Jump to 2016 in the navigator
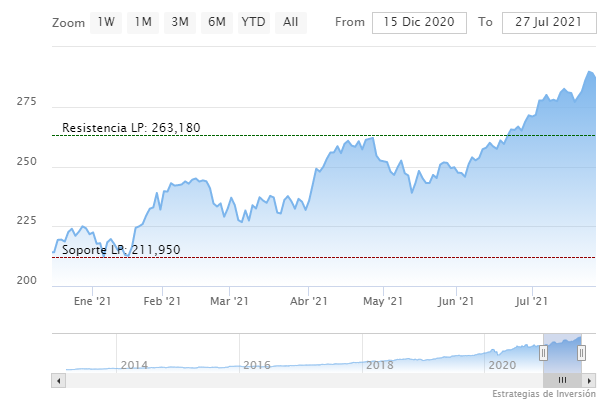This screenshot has width=606, height=405. [257, 365]
